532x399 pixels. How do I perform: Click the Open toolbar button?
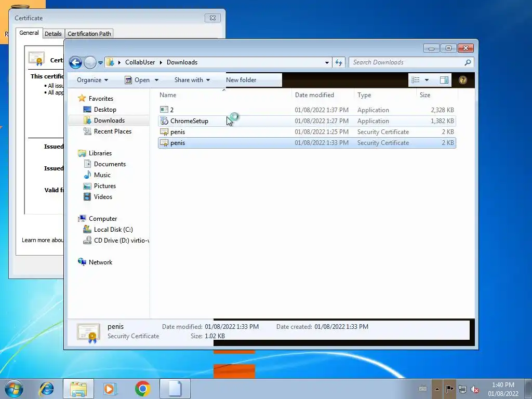click(x=137, y=80)
